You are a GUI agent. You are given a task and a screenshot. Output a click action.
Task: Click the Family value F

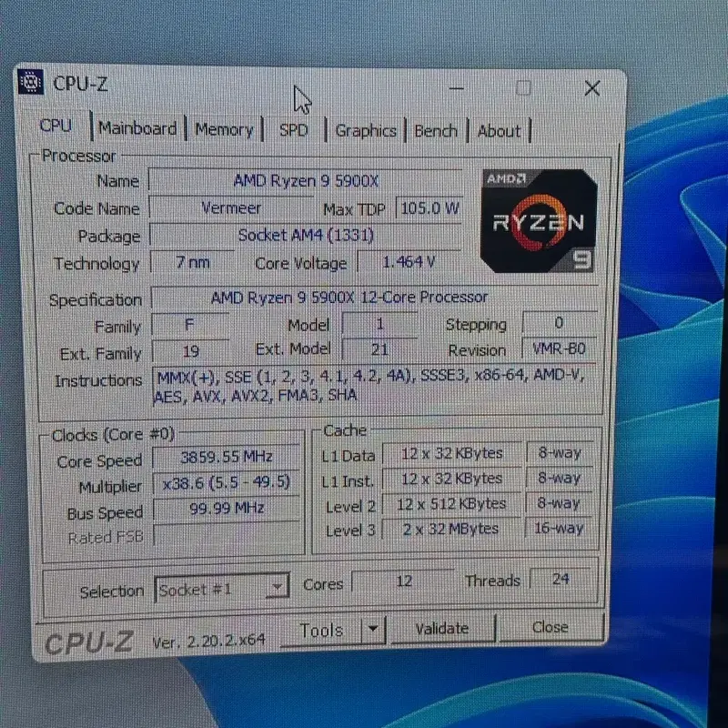pos(190,324)
